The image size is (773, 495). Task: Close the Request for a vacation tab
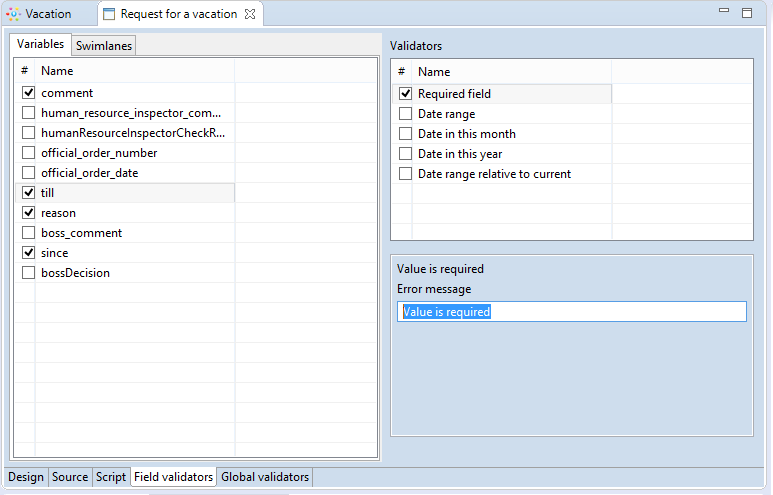pos(250,14)
